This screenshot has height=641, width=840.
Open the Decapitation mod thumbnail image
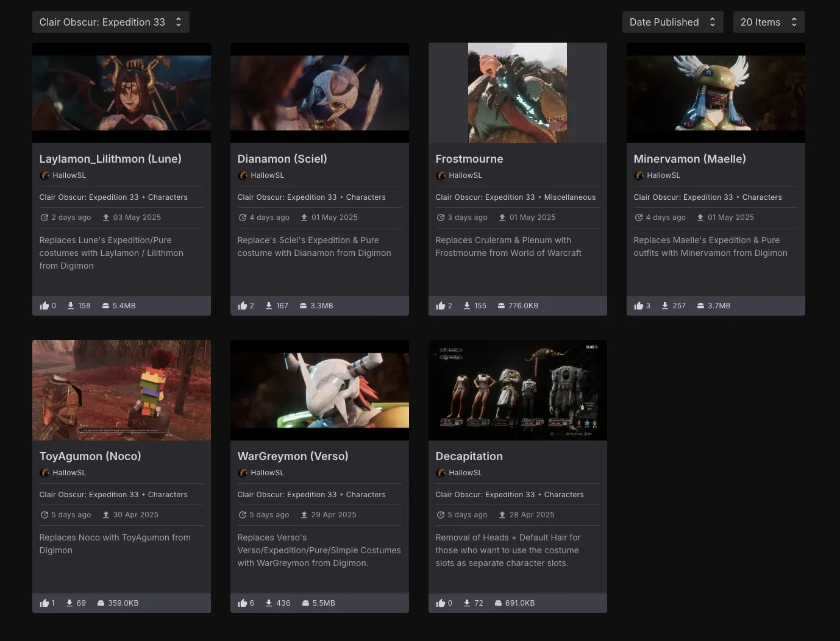(518, 390)
